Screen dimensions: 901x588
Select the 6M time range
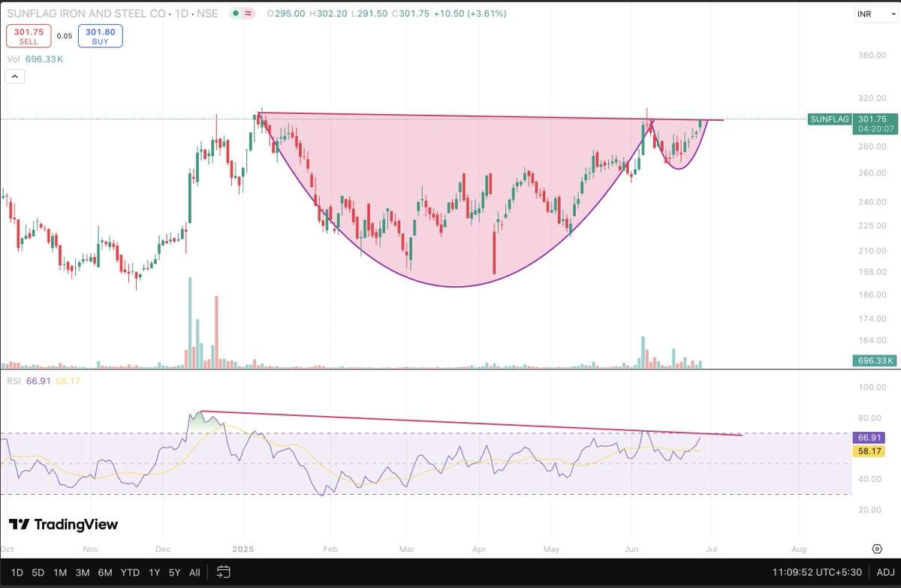point(105,572)
